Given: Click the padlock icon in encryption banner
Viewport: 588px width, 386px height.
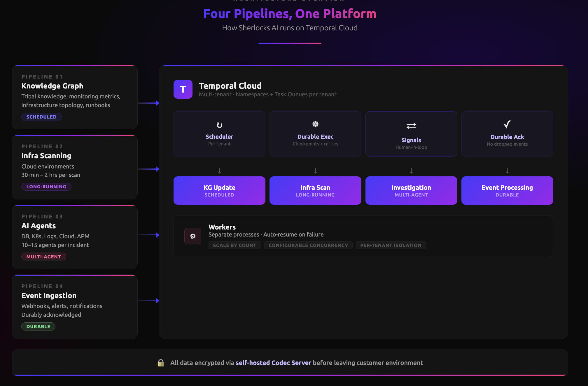Looking at the screenshot, I should coord(161,363).
